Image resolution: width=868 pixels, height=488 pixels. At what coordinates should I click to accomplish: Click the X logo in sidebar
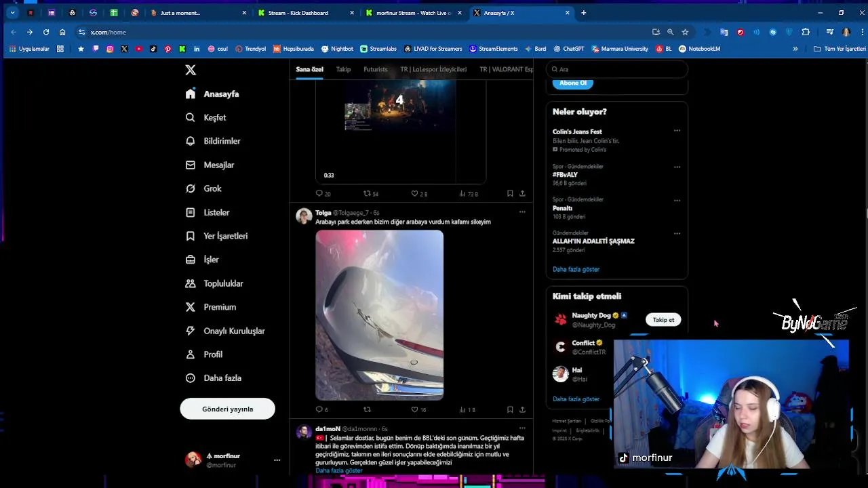click(x=191, y=70)
